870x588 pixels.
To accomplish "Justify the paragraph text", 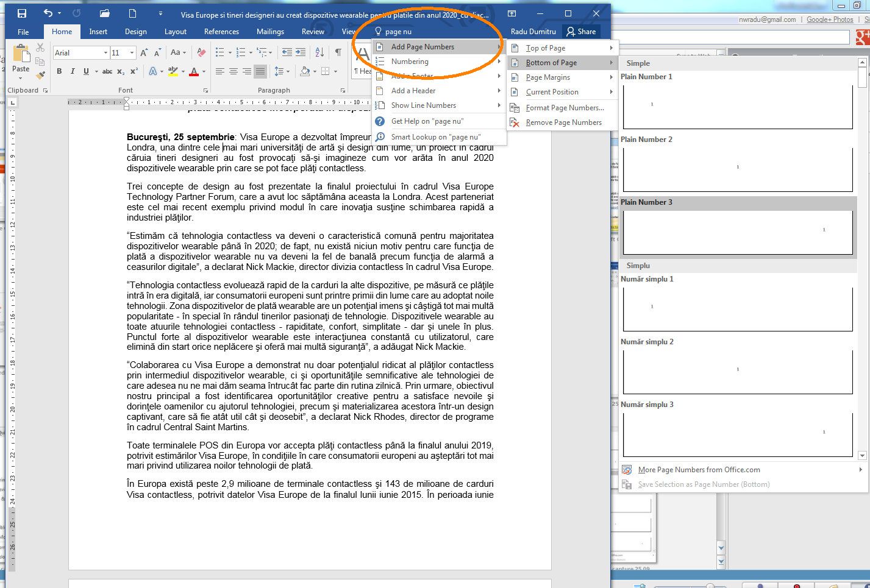I will [x=260, y=71].
